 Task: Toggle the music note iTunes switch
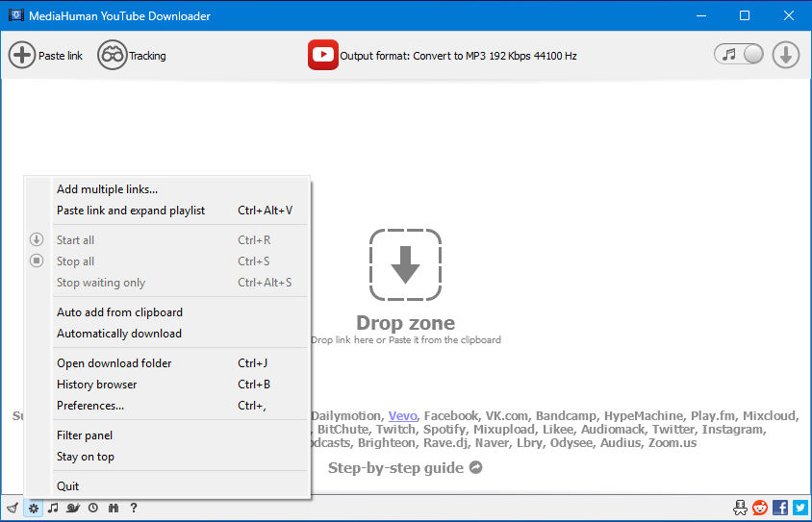coord(739,55)
